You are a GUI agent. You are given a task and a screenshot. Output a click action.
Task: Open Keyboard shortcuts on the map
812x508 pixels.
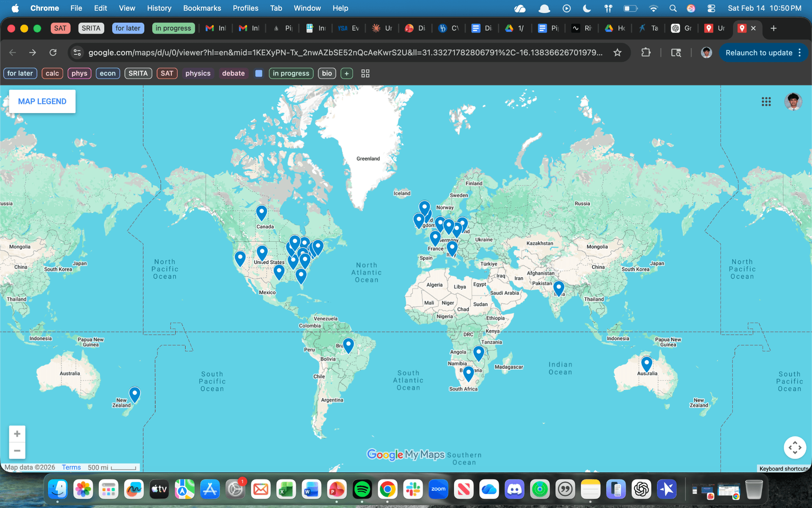coord(784,469)
